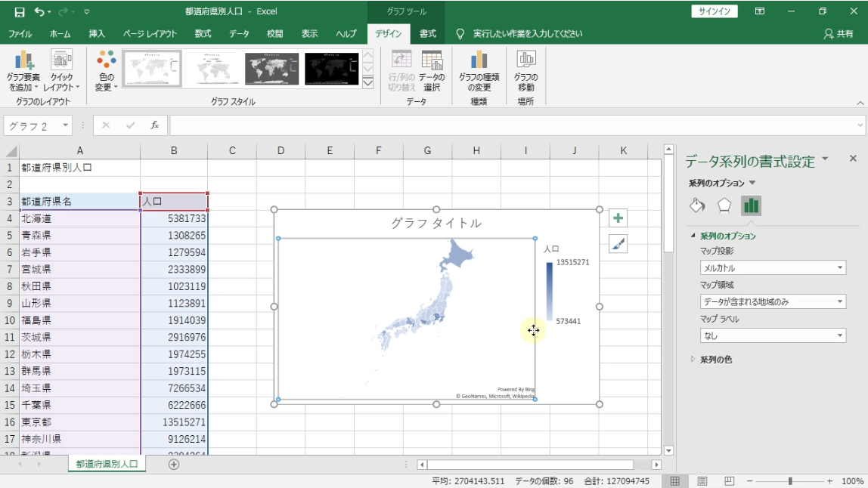Click the Sign in button
Viewport: 868px width, 488px height.
click(715, 11)
